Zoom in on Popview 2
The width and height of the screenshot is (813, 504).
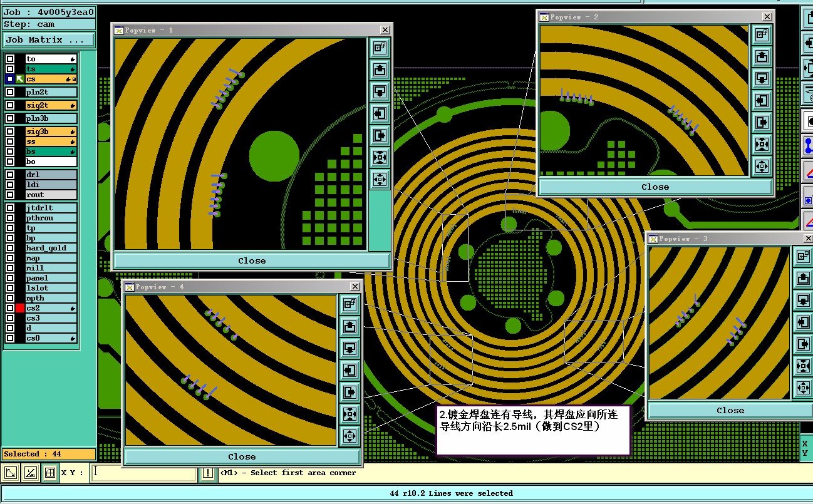(762, 144)
